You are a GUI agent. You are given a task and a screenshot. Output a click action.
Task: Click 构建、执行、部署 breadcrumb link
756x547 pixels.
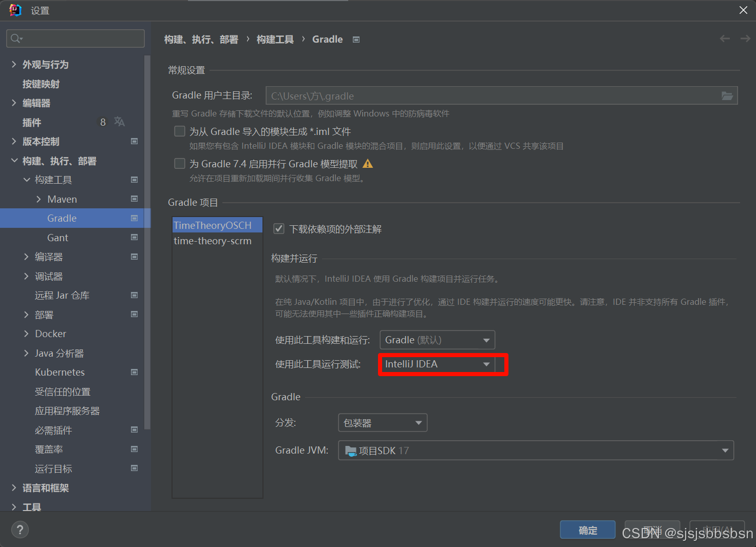(x=201, y=40)
